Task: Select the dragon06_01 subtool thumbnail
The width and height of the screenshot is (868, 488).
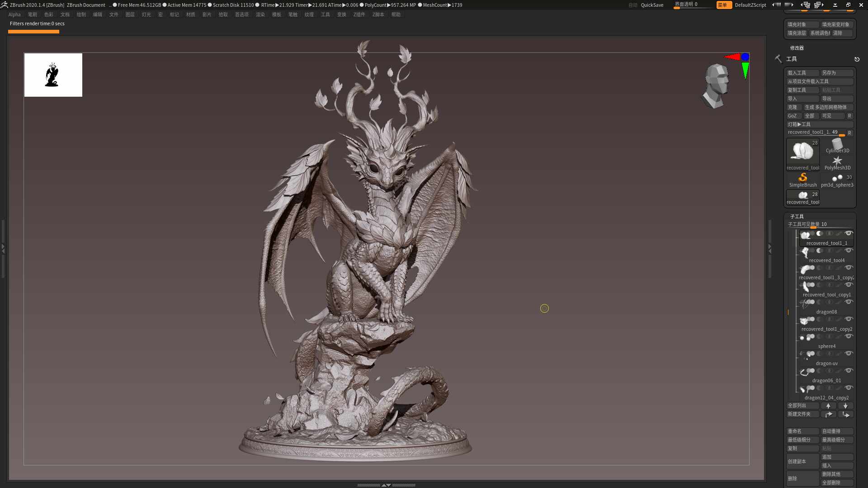Action: click(805, 373)
